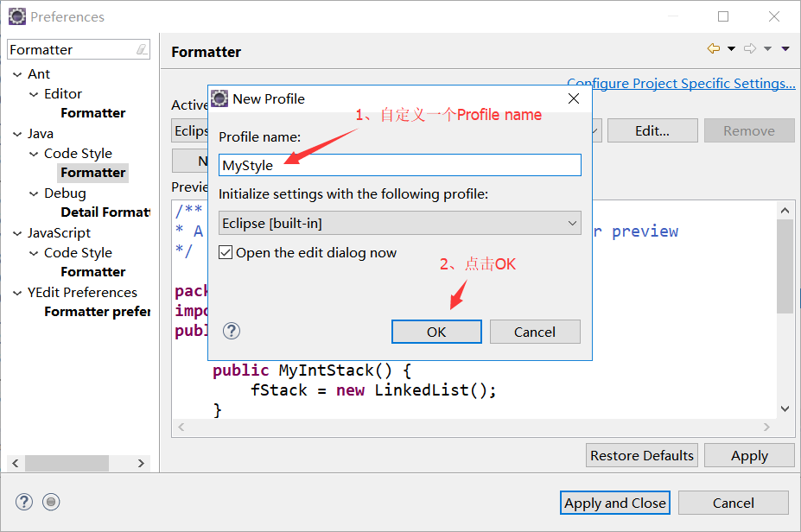Click the tree panel scroll right arrow

point(142,463)
